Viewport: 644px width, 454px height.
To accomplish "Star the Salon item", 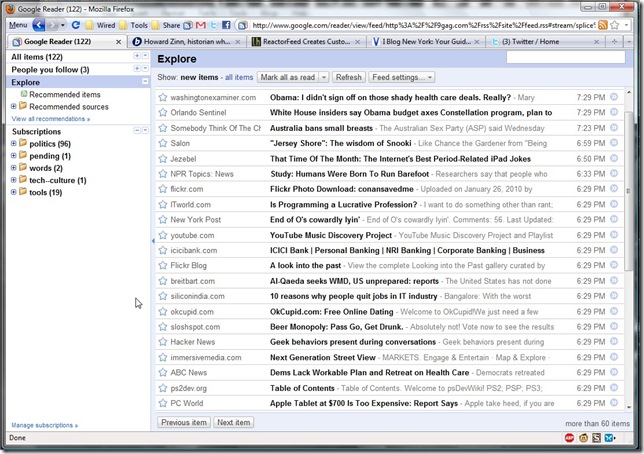I will [x=163, y=143].
